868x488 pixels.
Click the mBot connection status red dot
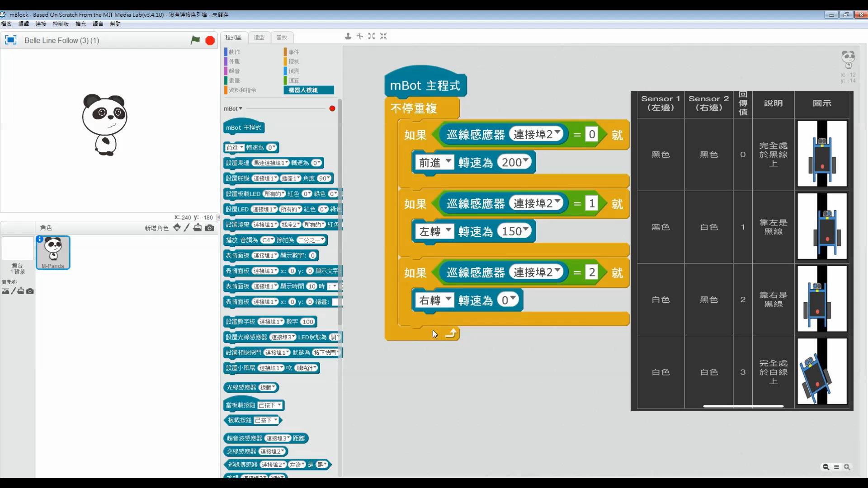pos(332,108)
